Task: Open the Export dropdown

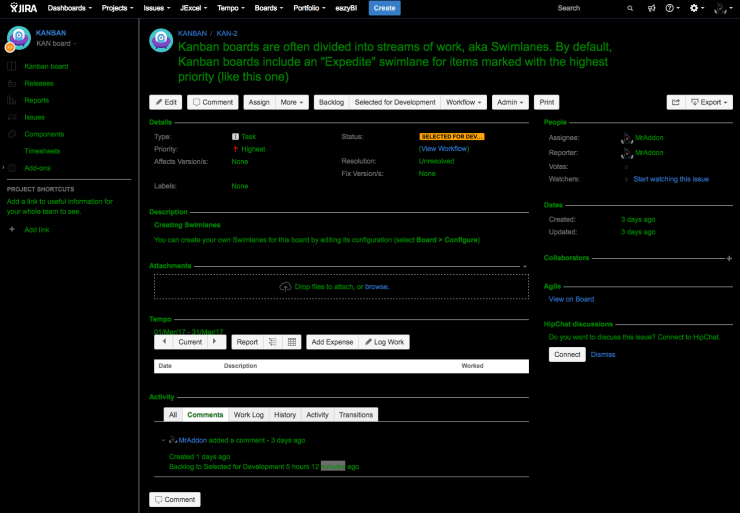Action: point(711,102)
